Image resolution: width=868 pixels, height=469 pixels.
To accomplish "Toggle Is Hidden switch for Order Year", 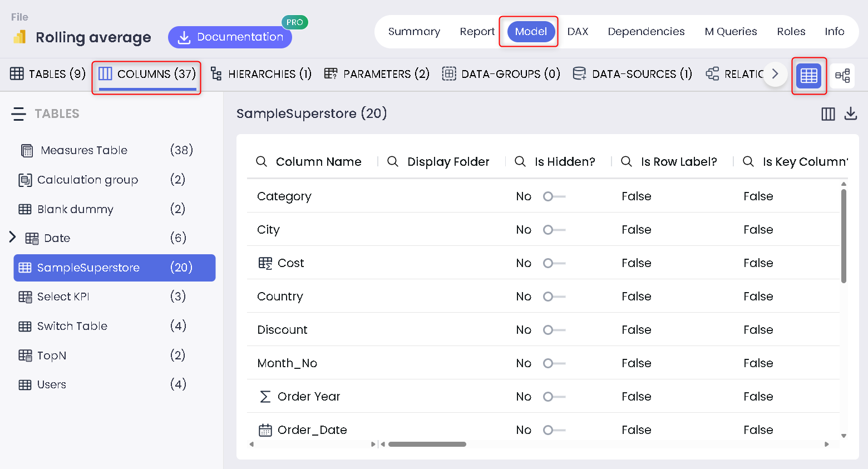I will coord(554,397).
